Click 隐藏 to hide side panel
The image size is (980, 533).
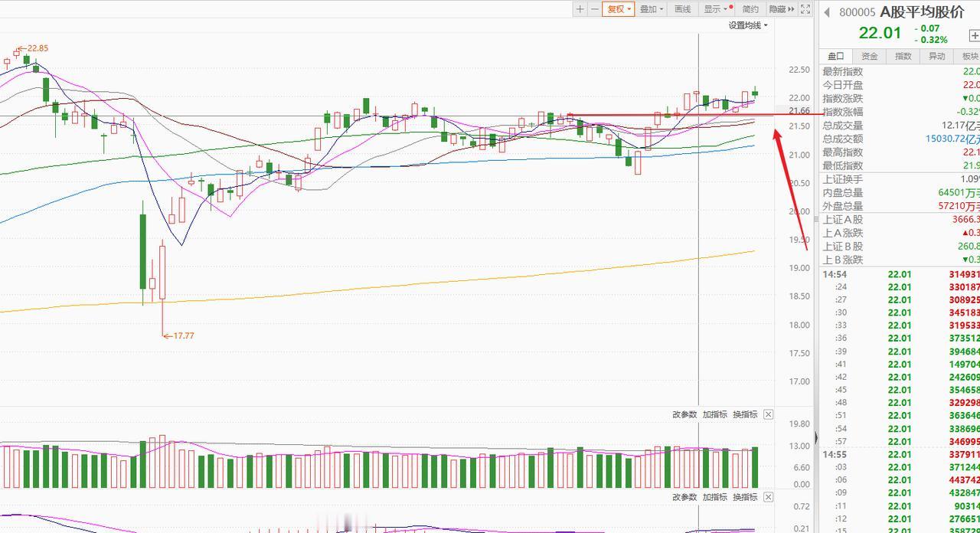pyautogui.click(x=782, y=9)
